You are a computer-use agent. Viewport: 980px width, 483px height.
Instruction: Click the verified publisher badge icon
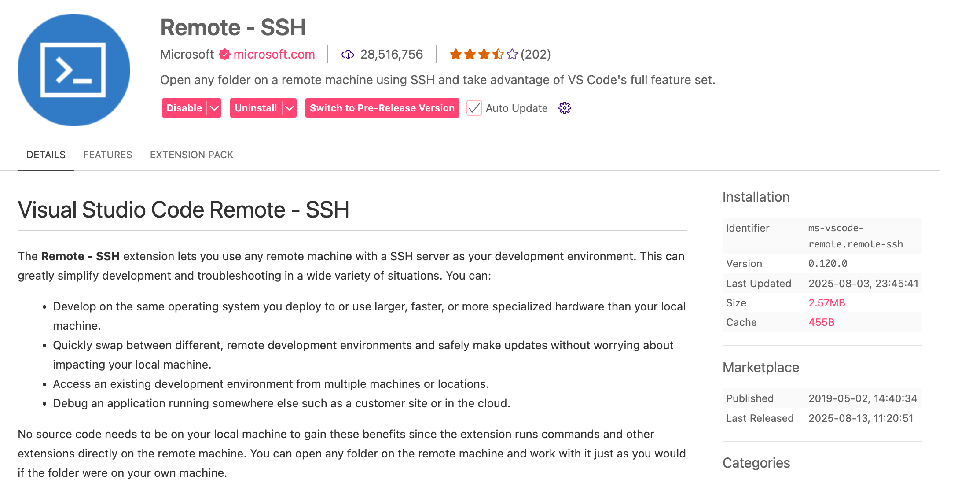pos(225,54)
